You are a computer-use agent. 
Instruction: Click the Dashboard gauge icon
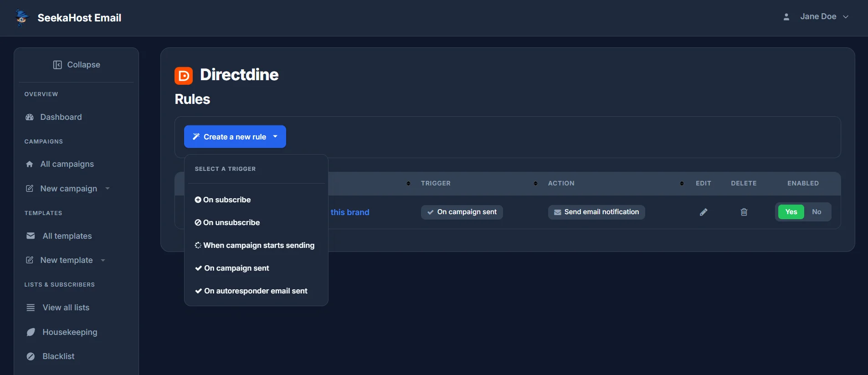point(30,117)
